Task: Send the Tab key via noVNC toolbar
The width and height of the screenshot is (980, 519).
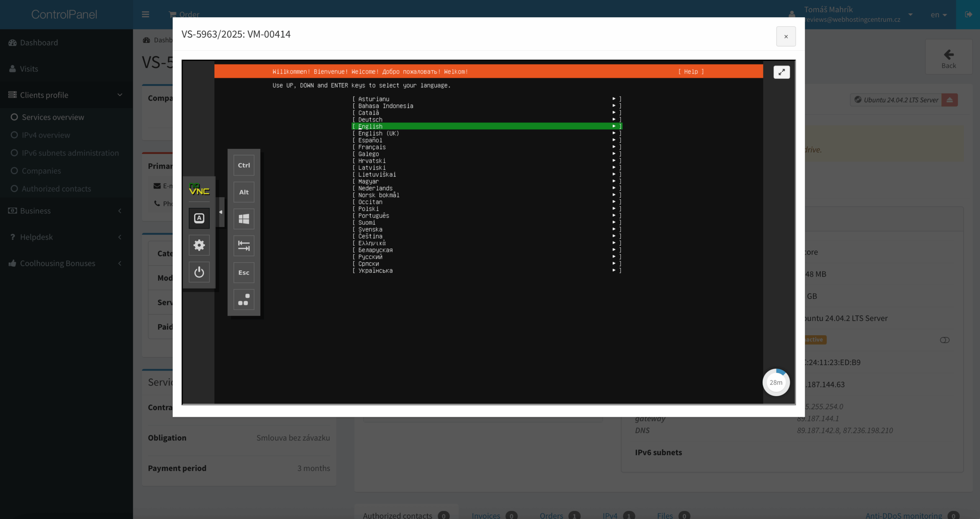Action: point(244,245)
